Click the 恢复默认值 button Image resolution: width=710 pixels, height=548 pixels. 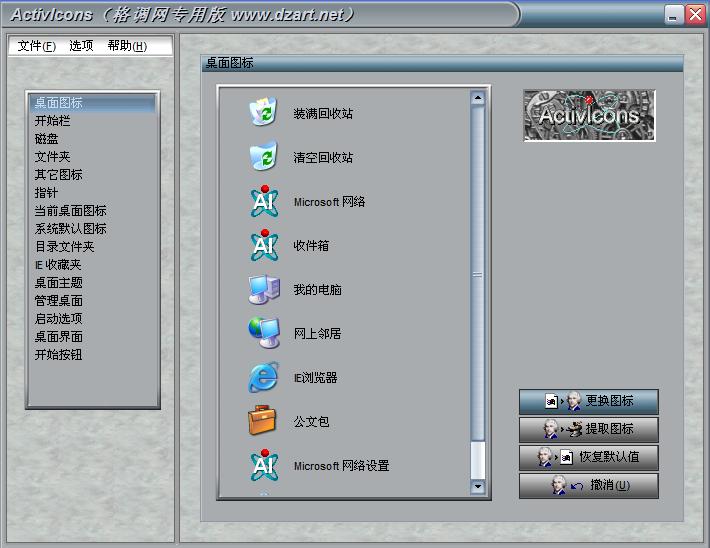coord(589,457)
